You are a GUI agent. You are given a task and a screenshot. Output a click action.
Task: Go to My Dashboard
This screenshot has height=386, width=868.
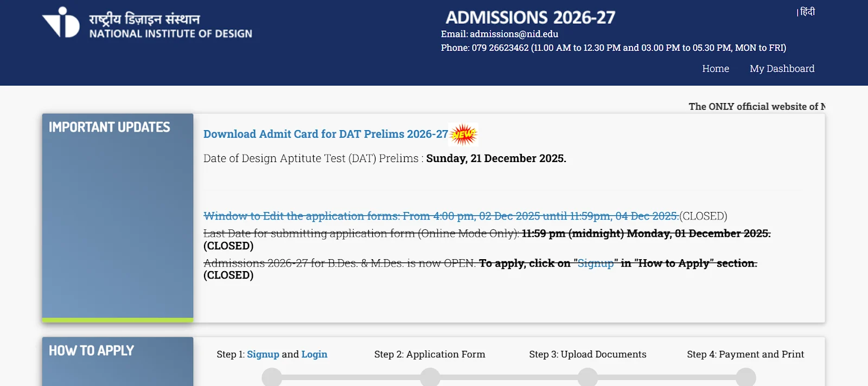coord(782,69)
